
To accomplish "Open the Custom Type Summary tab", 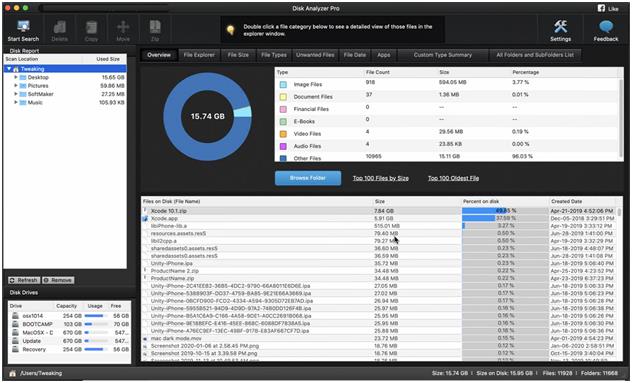I will click(443, 55).
